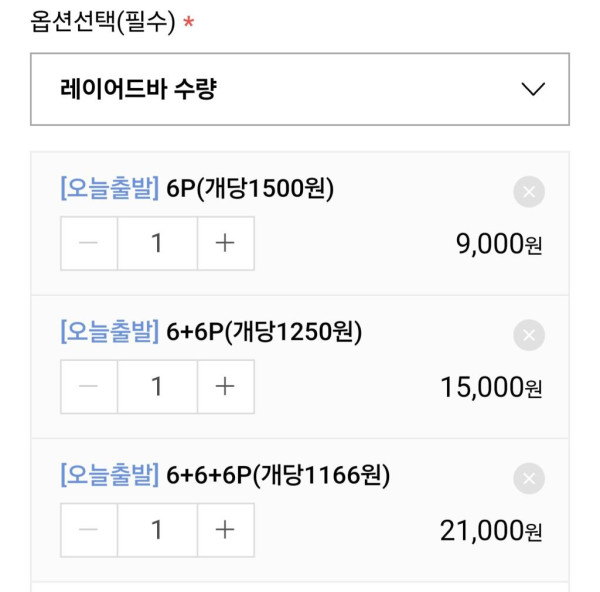Screen dimensions: 600x592
Task: Select the 6+6P quantity input field
Action: pos(157,387)
